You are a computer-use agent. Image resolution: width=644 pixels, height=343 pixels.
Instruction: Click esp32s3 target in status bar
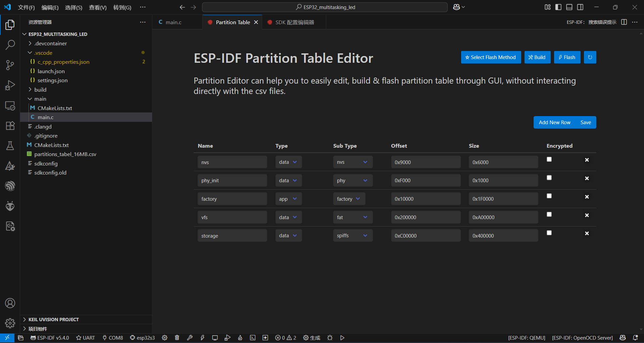pos(142,338)
